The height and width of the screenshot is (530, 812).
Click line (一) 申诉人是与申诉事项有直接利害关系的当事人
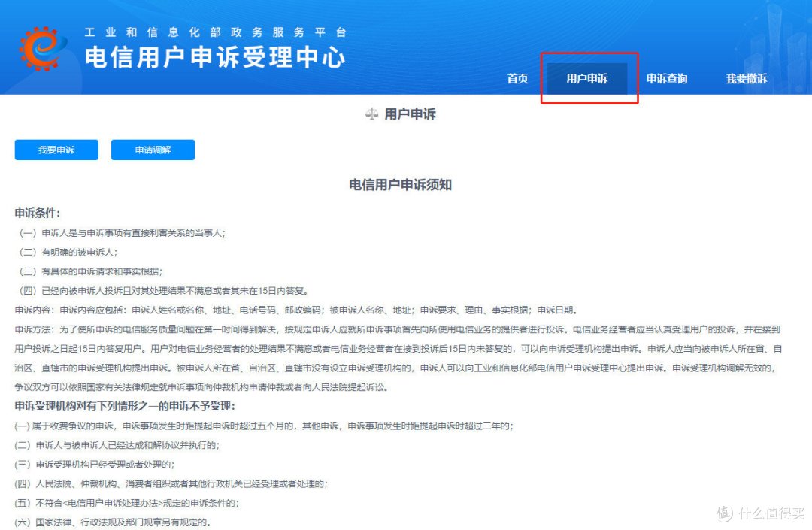coord(123,233)
